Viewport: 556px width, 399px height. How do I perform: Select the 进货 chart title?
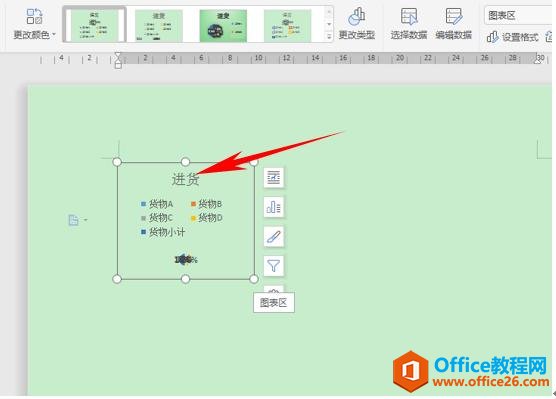point(185,179)
